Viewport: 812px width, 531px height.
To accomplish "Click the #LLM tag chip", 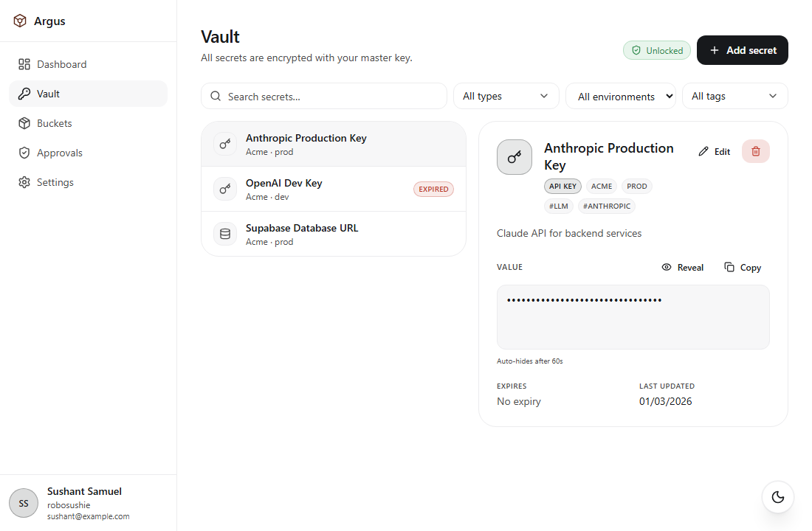I will (558, 206).
